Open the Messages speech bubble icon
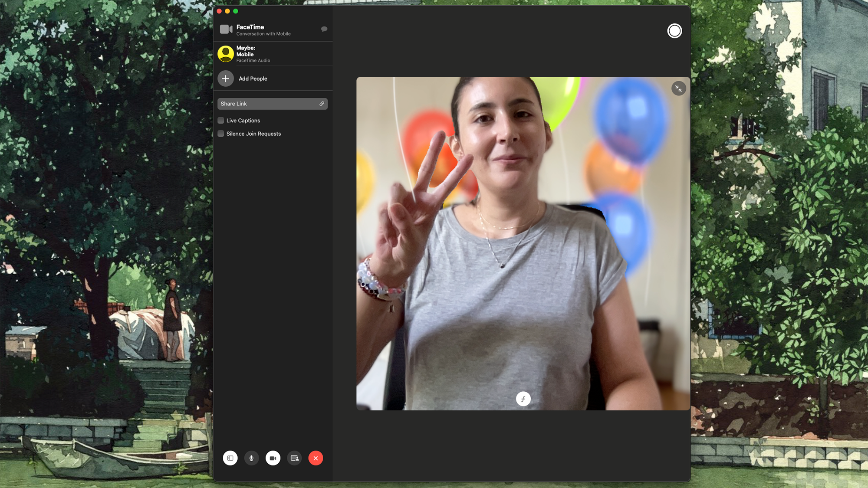868x488 pixels. coord(324,29)
